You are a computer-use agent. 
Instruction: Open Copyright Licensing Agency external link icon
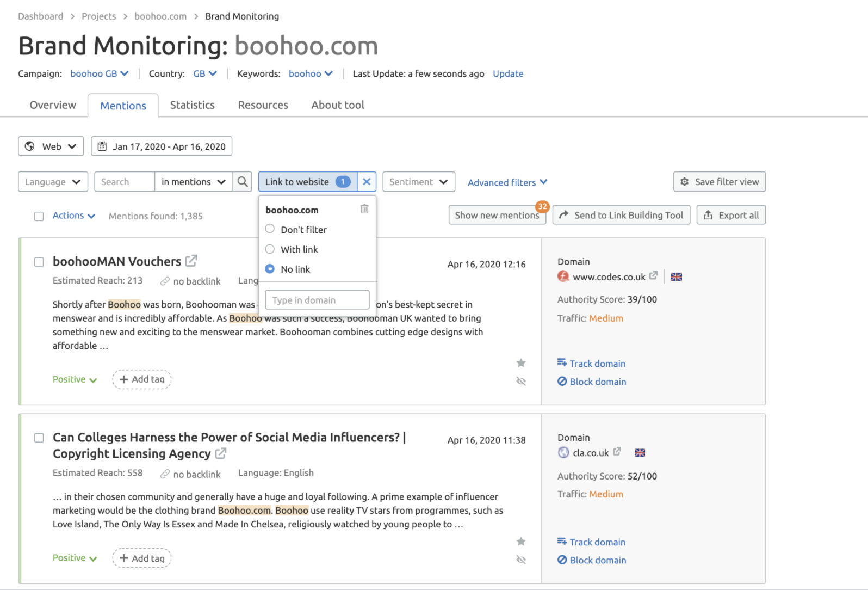point(221,453)
